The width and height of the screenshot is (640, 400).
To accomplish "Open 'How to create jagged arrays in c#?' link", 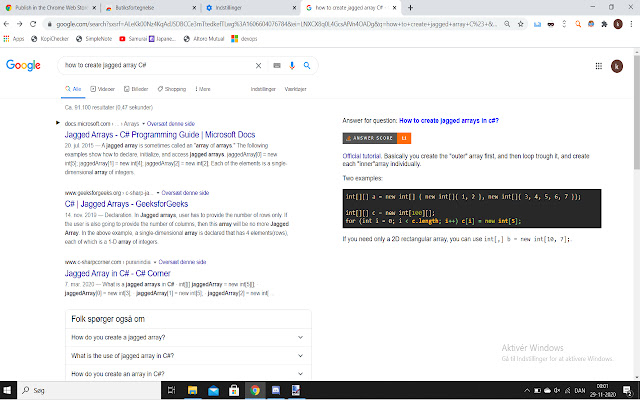I will tap(449, 120).
